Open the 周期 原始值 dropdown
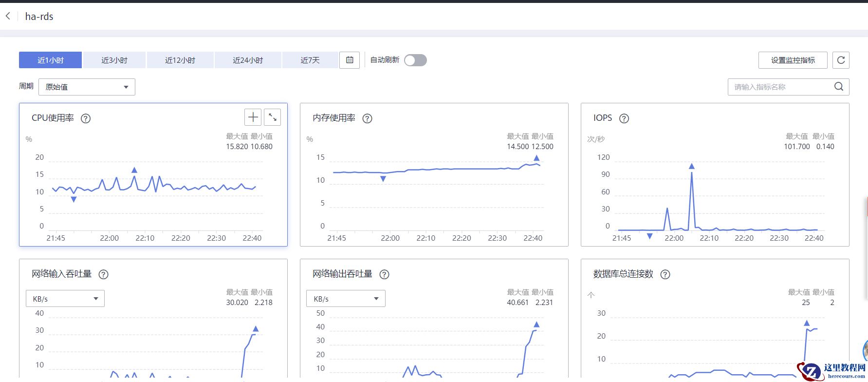868x382 pixels. point(87,87)
